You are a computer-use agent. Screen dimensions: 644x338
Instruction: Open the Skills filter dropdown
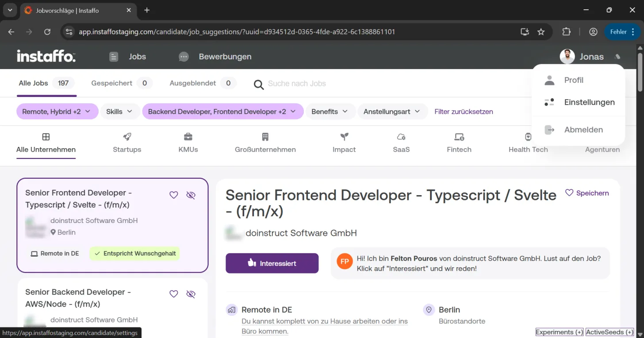click(x=120, y=111)
